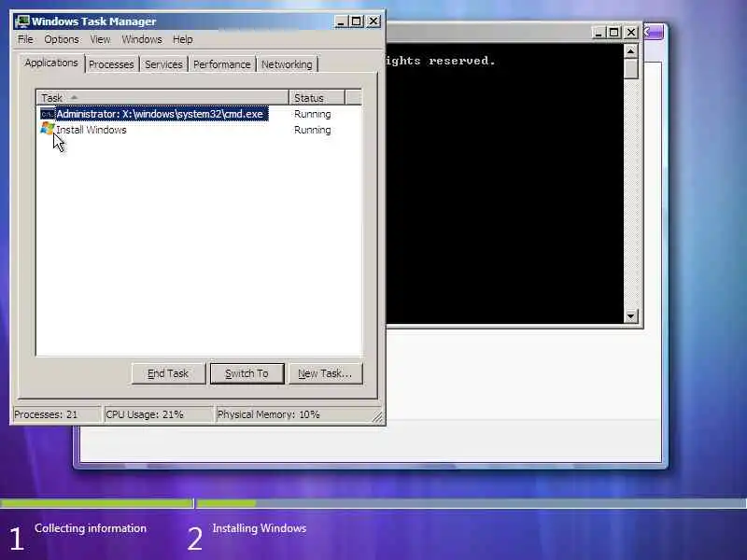Viewport: 747px width, 560px height.
Task: Switch to the Networking tab
Action: [x=287, y=64]
